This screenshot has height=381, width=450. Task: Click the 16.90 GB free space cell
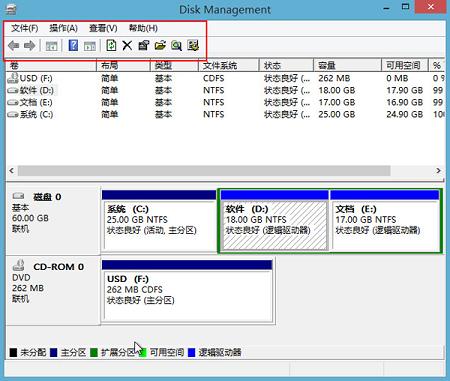point(405,102)
